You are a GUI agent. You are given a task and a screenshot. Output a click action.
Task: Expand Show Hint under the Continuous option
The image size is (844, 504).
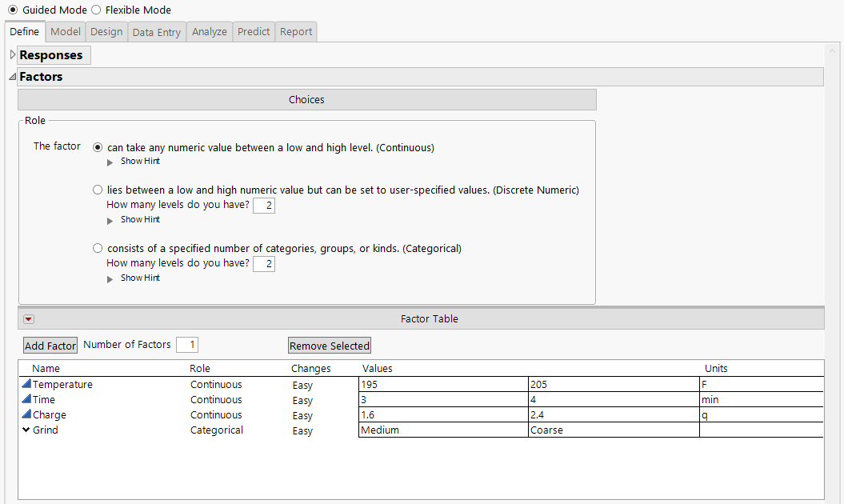pyautogui.click(x=140, y=161)
